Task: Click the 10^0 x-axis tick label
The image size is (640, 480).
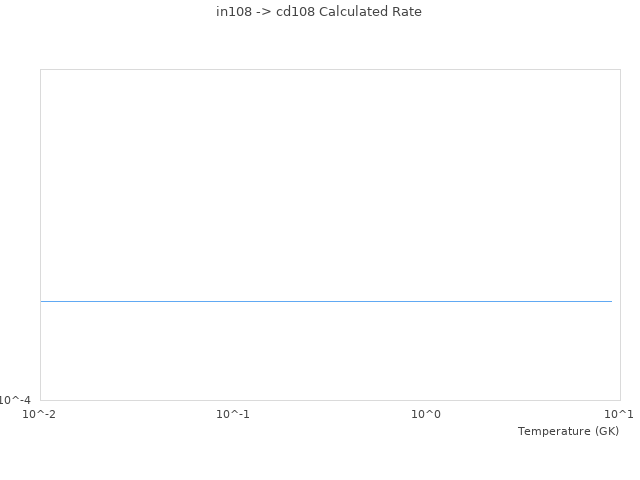Action: tap(426, 414)
